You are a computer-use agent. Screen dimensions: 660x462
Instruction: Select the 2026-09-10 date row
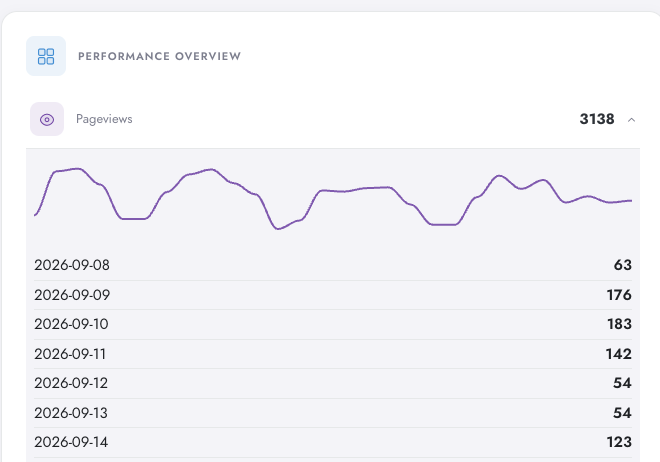tap(333, 324)
